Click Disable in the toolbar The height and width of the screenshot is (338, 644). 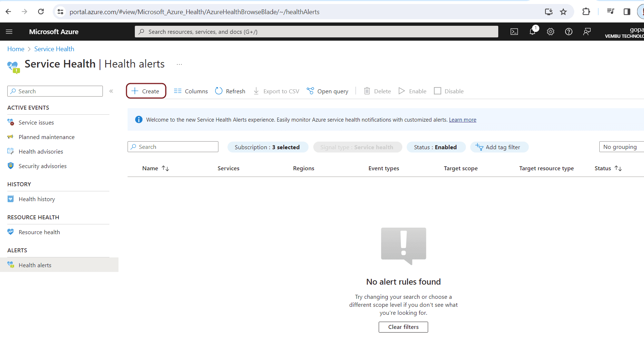[x=449, y=91]
